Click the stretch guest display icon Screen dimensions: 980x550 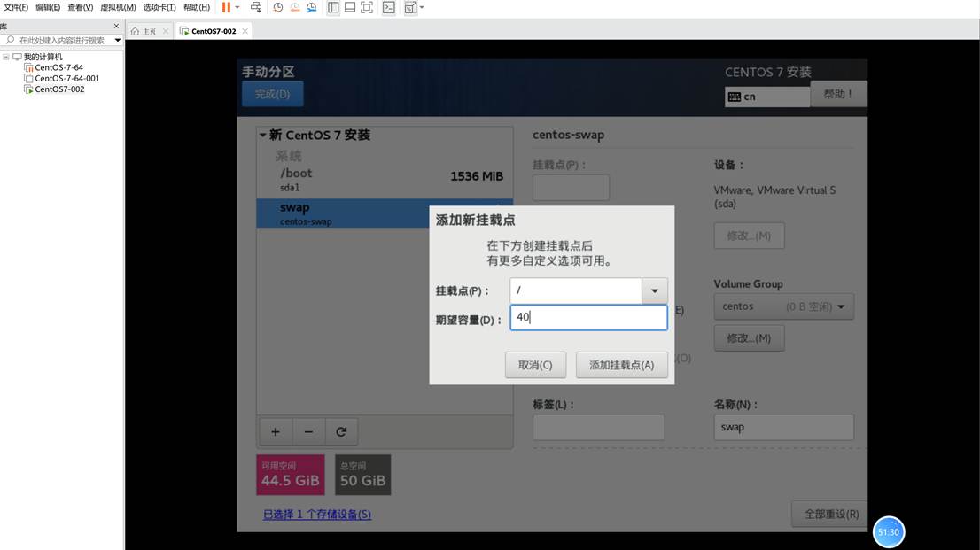tap(410, 7)
